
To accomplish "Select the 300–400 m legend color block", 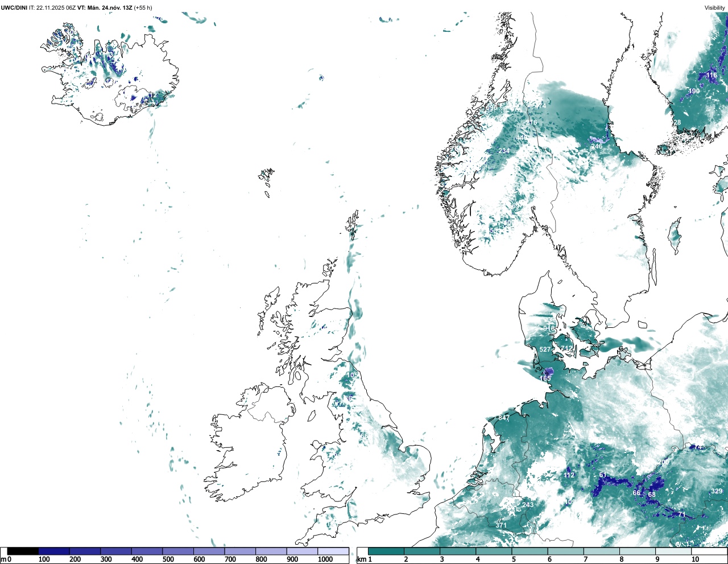I will coord(116,551).
